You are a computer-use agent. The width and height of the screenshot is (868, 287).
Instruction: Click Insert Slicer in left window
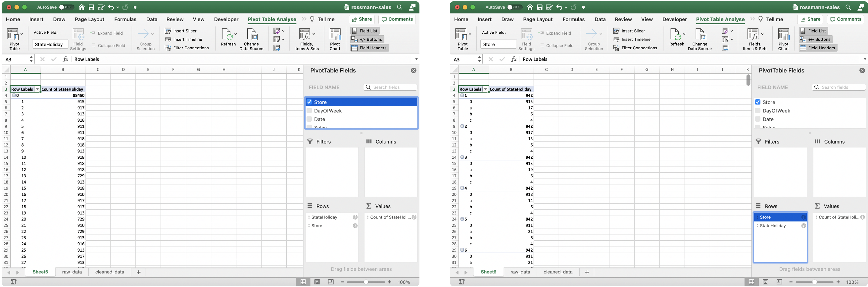pyautogui.click(x=181, y=31)
